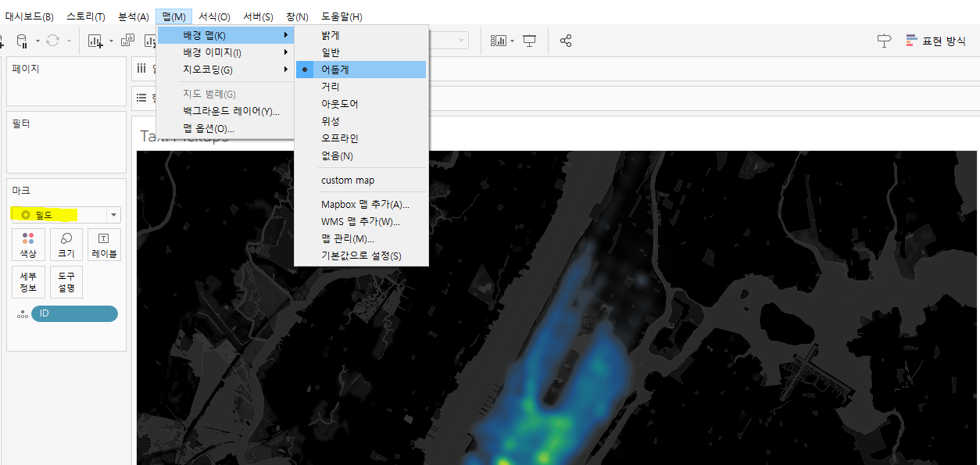Click the 페이지 shelf header
The image size is (980, 465).
[x=26, y=69]
